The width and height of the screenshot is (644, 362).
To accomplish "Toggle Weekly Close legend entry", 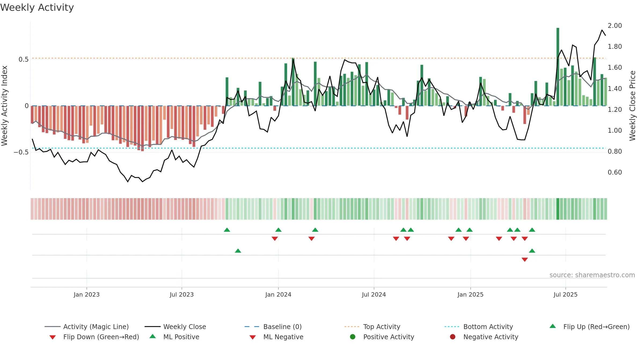I will [175, 327].
